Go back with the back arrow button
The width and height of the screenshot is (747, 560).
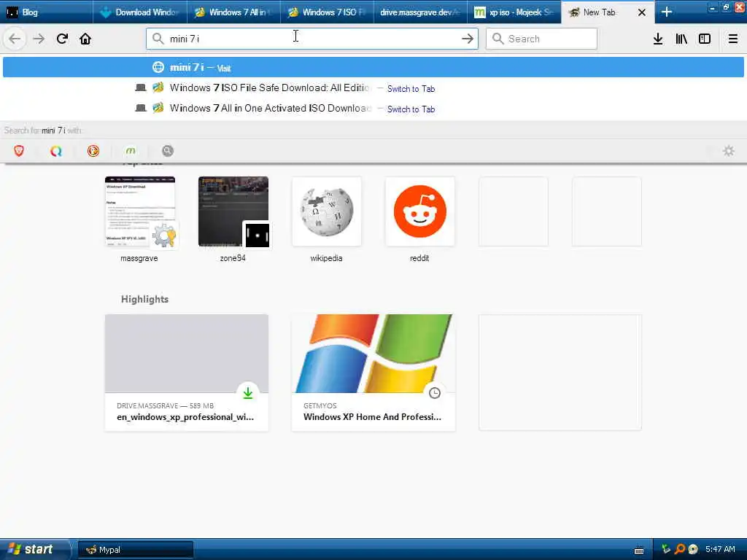click(15, 39)
